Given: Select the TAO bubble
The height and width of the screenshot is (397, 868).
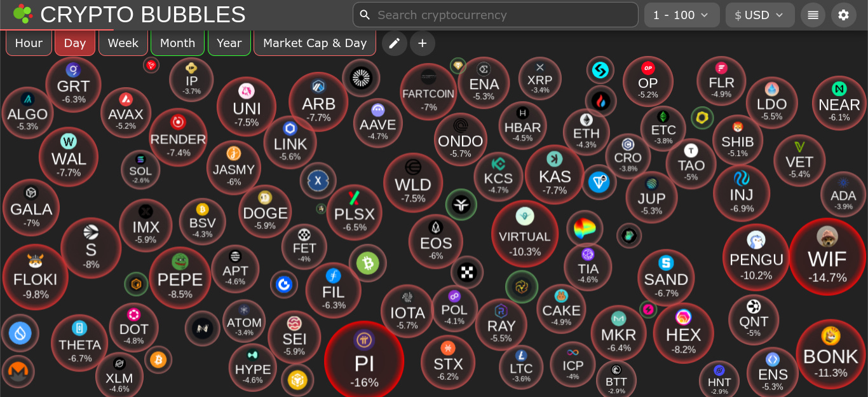Looking at the screenshot, I should (x=691, y=164).
